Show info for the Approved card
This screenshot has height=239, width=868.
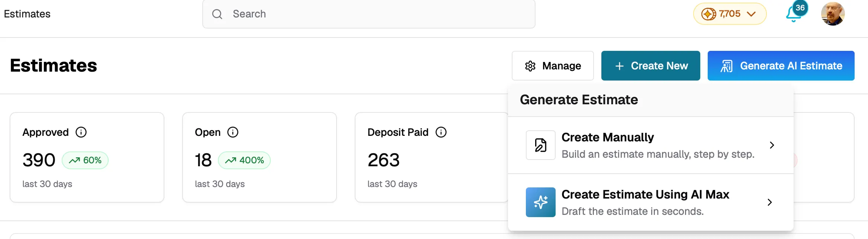pos(81,132)
